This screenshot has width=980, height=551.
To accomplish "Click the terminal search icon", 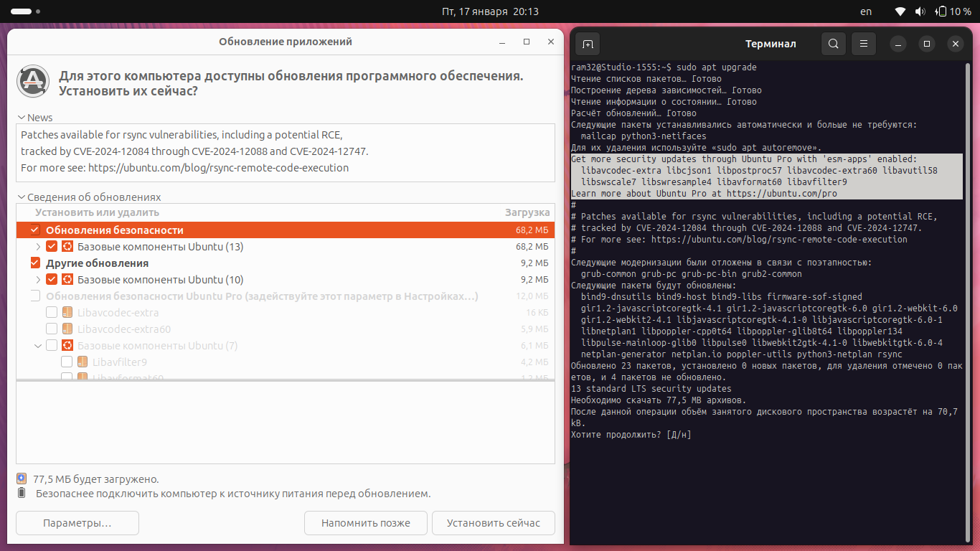I will [833, 44].
